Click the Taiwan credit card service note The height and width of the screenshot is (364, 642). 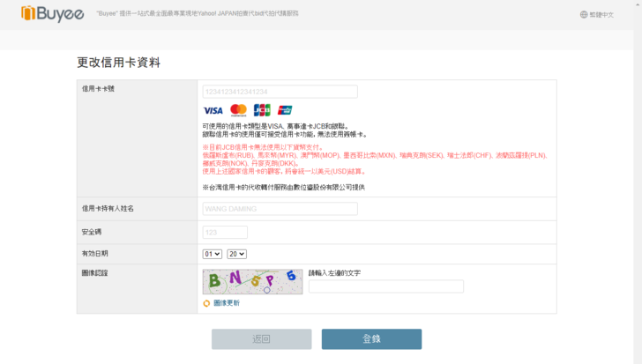pos(284,188)
